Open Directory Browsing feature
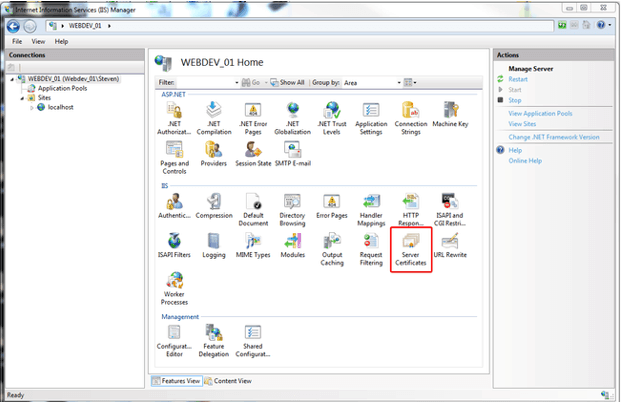Image resolution: width=622 pixels, height=402 pixels. (292, 210)
